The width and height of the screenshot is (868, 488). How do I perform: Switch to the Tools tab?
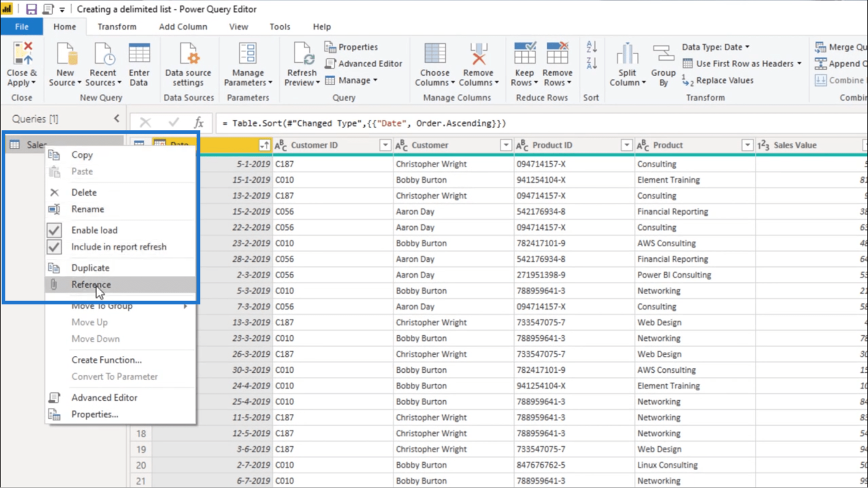(x=280, y=26)
